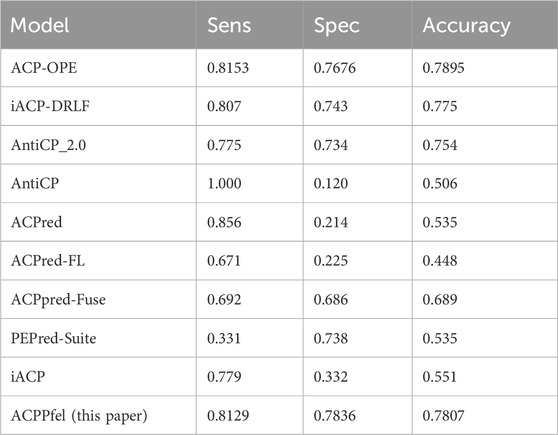Select ACPred-FL accuracy value 0.448
Viewport: 558px width, 435px height.
[439, 261]
